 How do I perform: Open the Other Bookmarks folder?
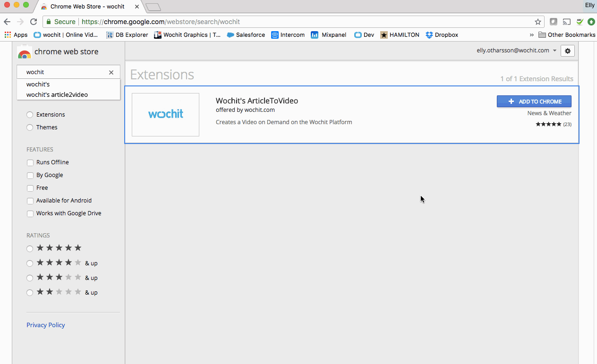(567, 35)
